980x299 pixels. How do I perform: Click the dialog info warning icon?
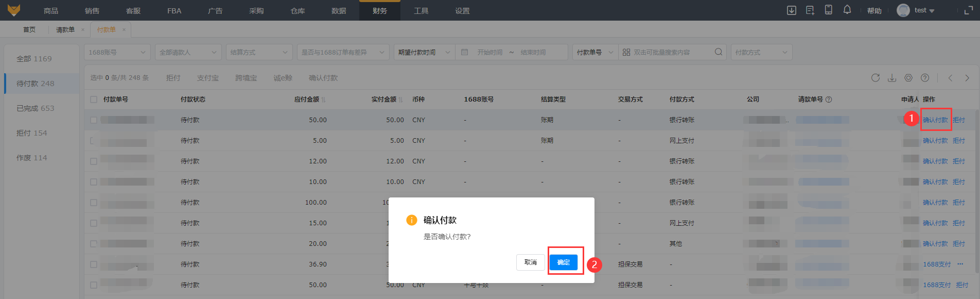tap(412, 220)
